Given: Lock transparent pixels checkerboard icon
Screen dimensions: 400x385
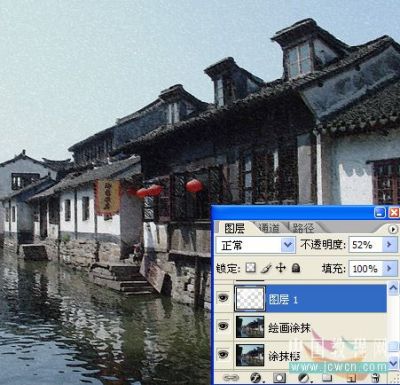Looking at the screenshot, I should 251,268.
